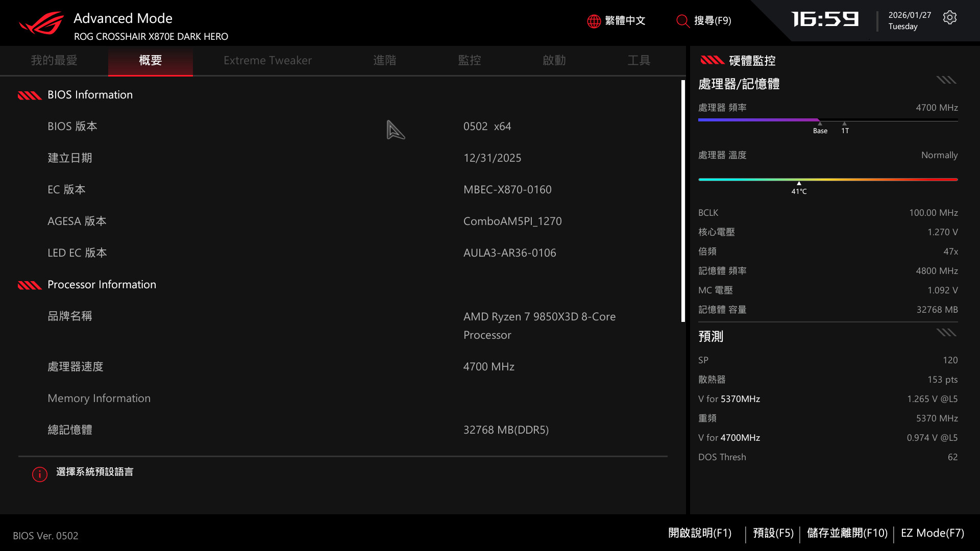Click the processor temperature color bar
Viewport: 980px width, 551px height.
click(x=827, y=180)
